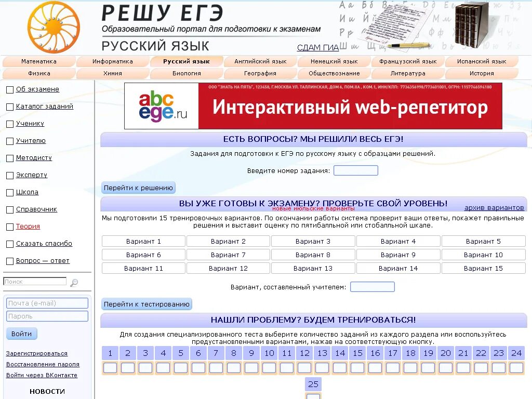532x399 pixels.
Task: Tick the checkbox beside Каталог заданий
Action: (x=10, y=107)
